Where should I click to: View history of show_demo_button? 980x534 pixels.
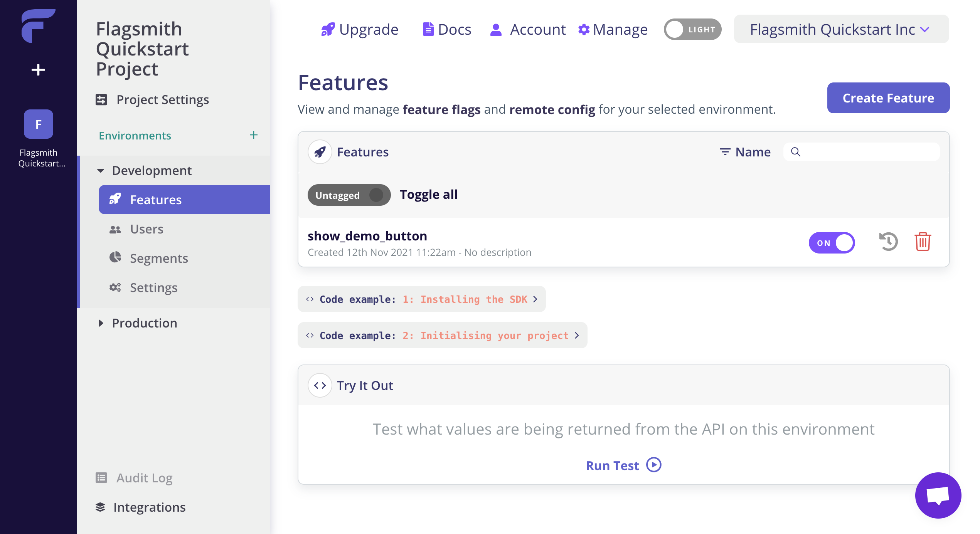coord(888,242)
